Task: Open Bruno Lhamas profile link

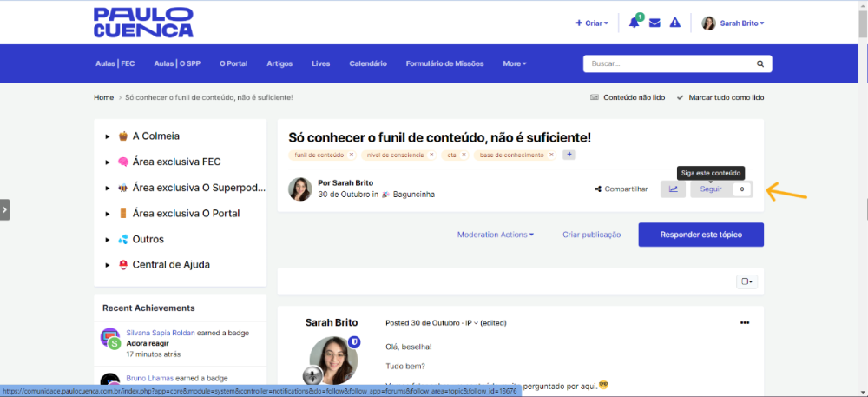Action: coord(150,378)
